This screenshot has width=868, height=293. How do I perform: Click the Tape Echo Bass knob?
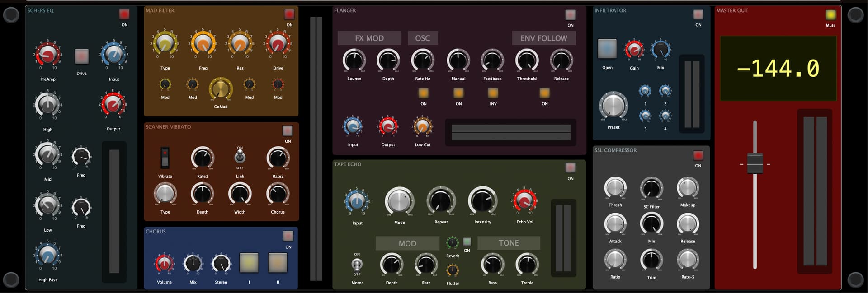[492, 264]
